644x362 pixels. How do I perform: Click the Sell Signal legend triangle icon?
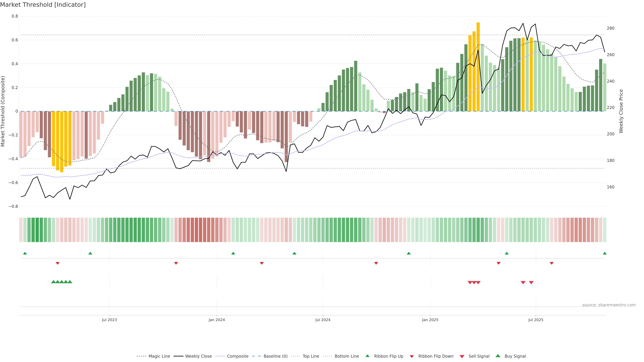pos(462,356)
